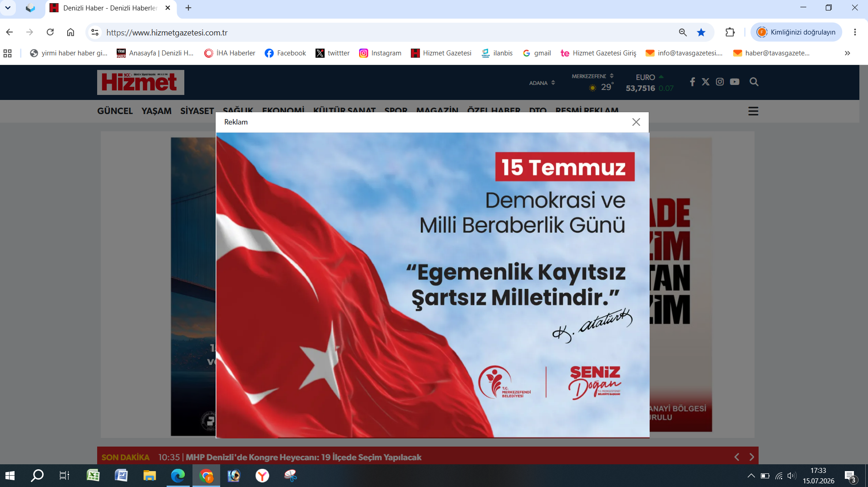The image size is (868, 487).
Task: Click the browser back button
Action: 10,32
